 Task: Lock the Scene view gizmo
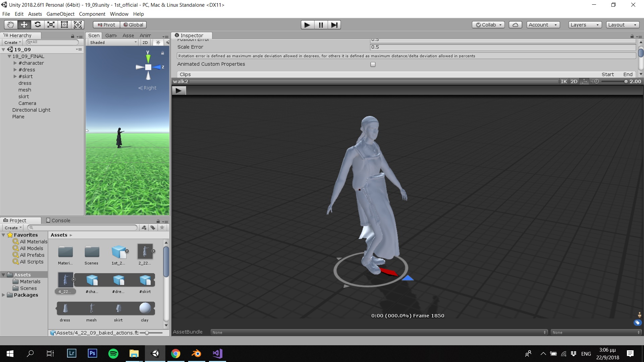tap(162, 53)
